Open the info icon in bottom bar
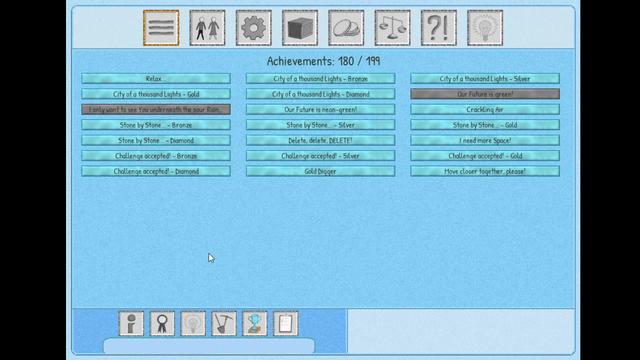The height and width of the screenshot is (360, 640). (131, 324)
